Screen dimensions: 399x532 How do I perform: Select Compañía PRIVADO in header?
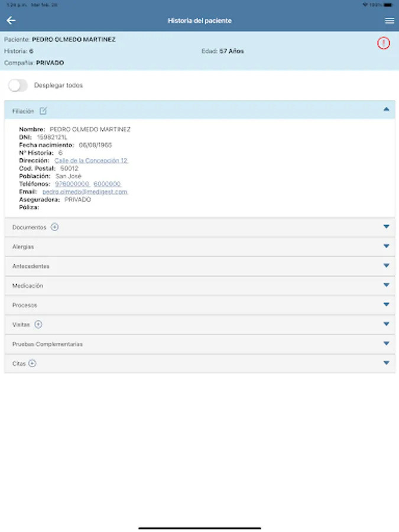pyautogui.click(x=34, y=63)
